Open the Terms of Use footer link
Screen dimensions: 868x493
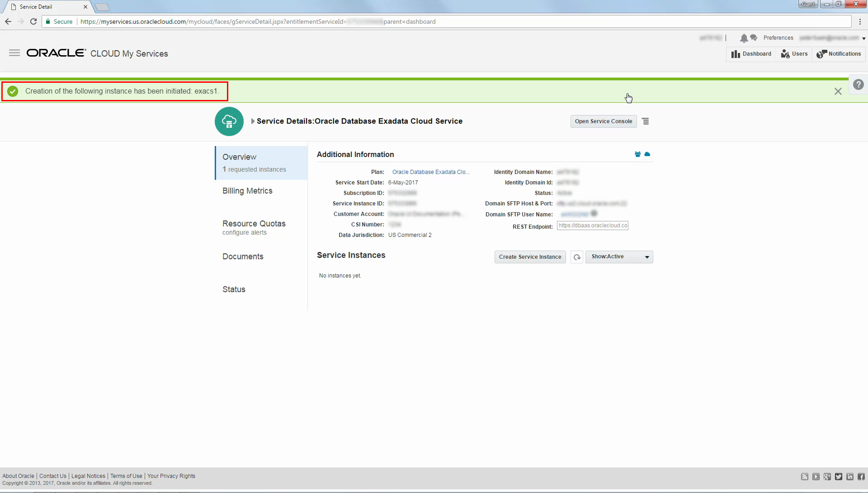click(126, 476)
